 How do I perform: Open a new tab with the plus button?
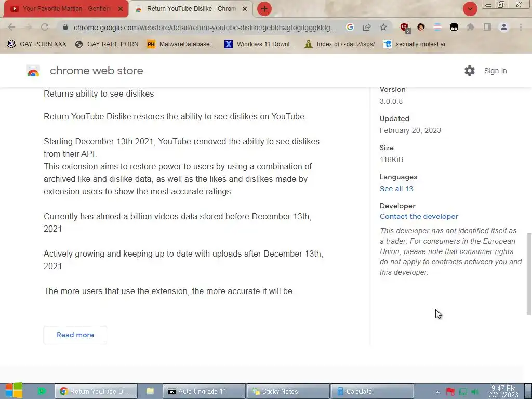pos(264,9)
